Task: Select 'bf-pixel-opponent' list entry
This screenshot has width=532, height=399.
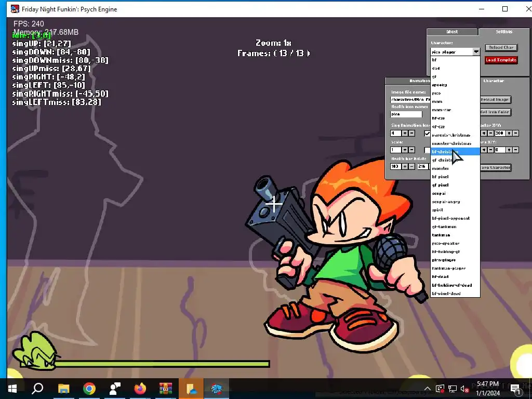Action: coord(455,218)
